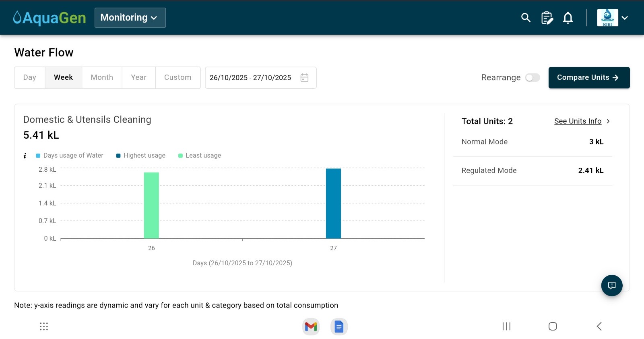The image size is (644, 339).
Task: Open the date range calendar picker
Action: 304,77
